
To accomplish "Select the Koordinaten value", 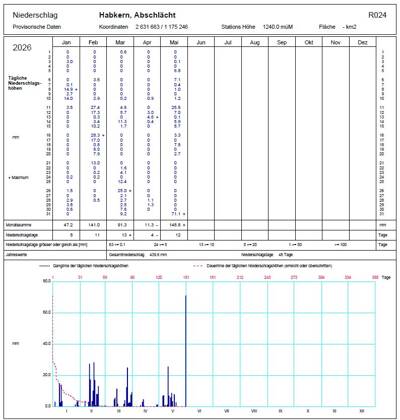I will tap(162, 27).
